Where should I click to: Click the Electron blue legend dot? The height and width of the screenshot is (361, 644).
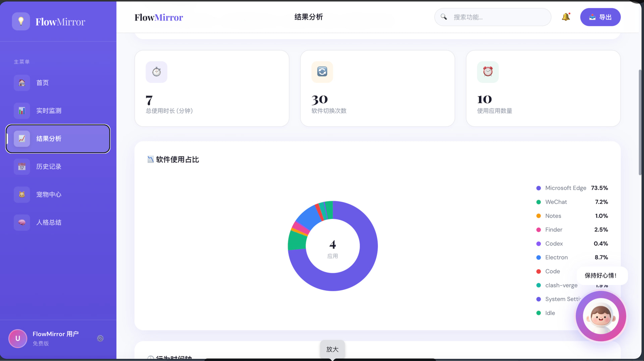(539, 258)
